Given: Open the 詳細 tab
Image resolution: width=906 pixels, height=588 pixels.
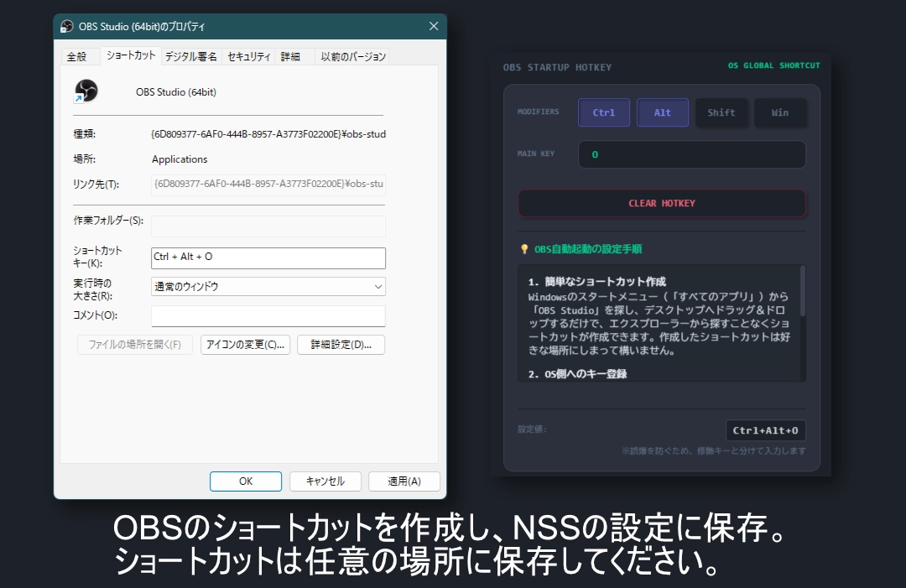Looking at the screenshot, I should pos(290,56).
